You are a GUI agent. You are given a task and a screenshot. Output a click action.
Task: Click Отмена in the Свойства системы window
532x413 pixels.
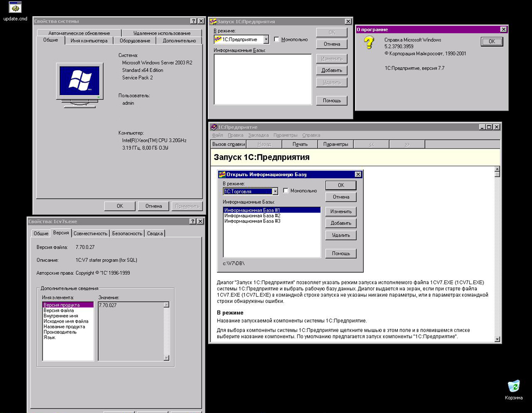click(153, 206)
